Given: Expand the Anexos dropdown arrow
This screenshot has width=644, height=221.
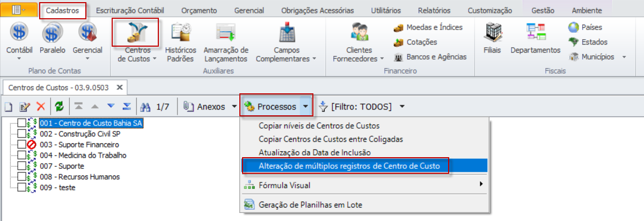Looking at the screenshot, I should click(x=234, y=107).
